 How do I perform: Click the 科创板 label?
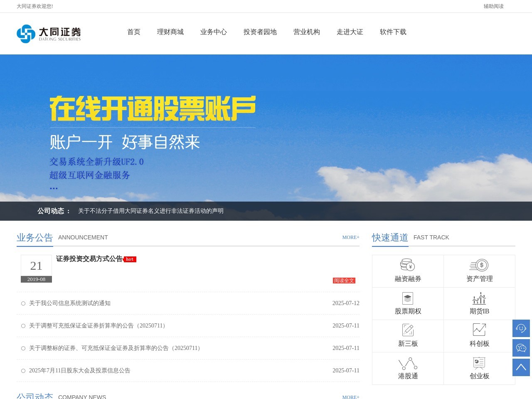(x=479, y=344)
